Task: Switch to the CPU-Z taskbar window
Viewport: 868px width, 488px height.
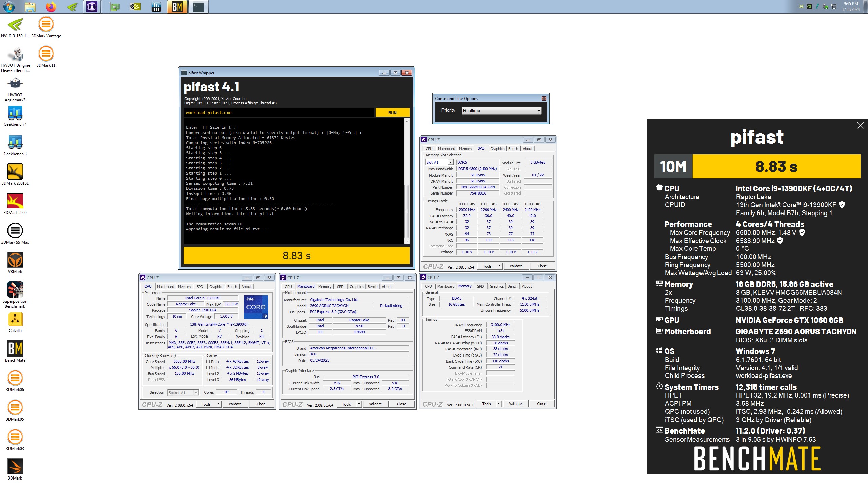Action: 92,6
